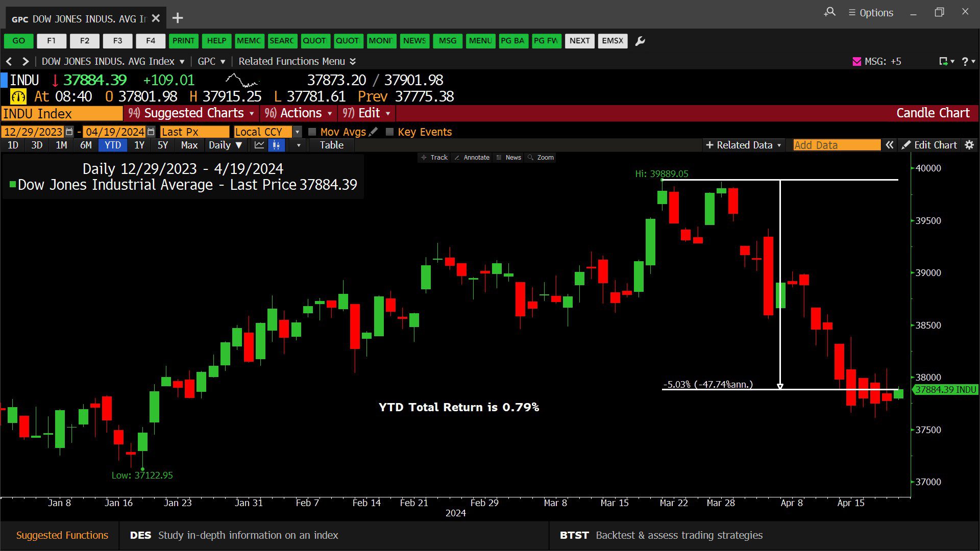
Task: Click the 37884.39 INDU price axis label
Action: 946,390
